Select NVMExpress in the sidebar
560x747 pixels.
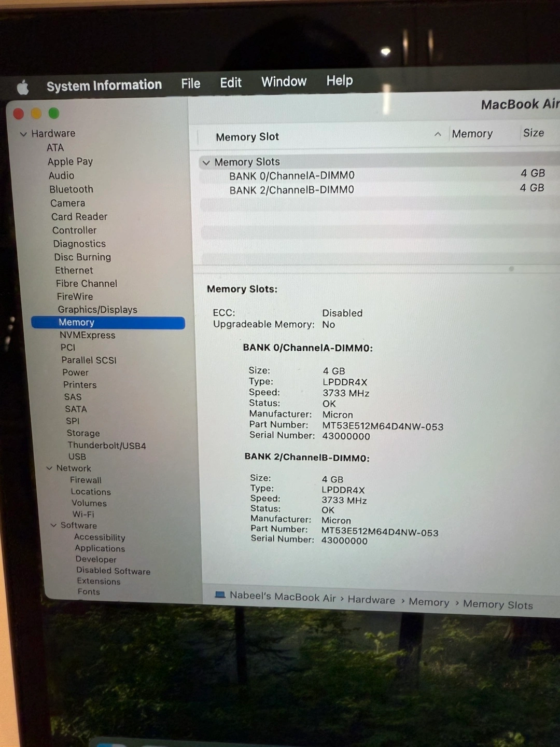click(x=87, y=335)
